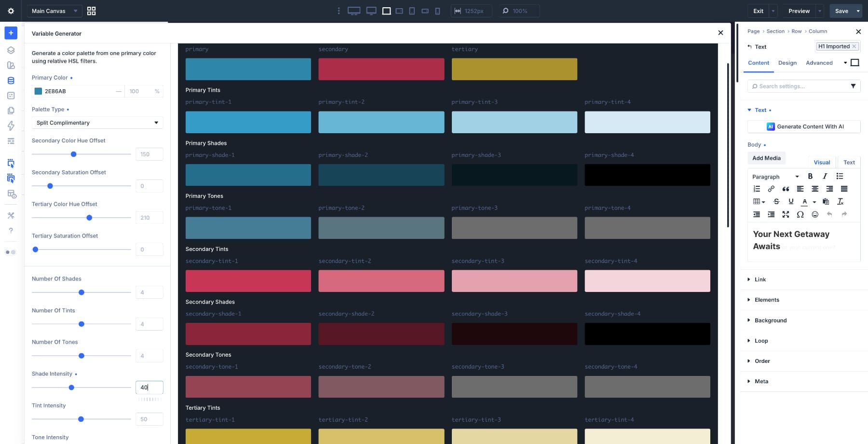Open text color dropdown arrow
The height and width of the screenshot is (444, 868).
(814, 202)
